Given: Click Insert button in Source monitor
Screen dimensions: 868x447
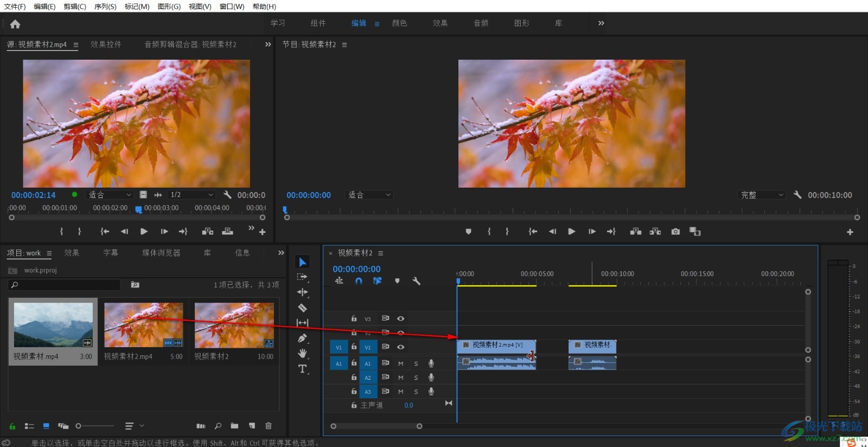Looking at the screenshot, I should pos(207,232).
